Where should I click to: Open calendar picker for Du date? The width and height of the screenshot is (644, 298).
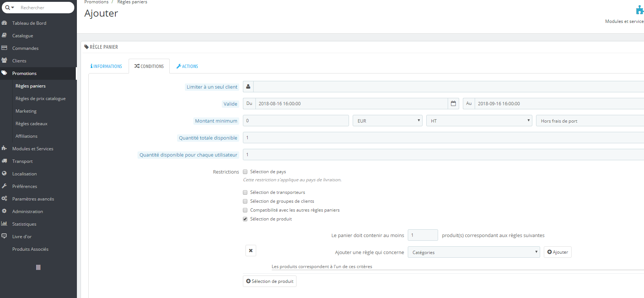(x=453, y=104)
